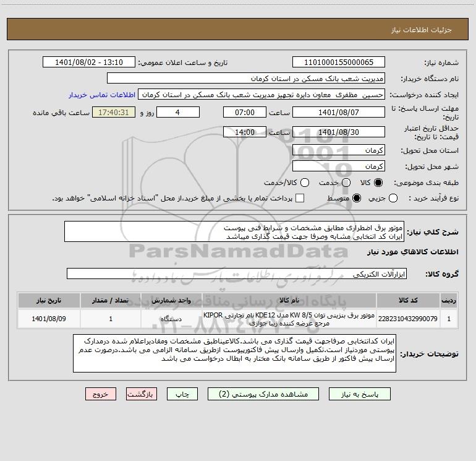Click the تعداد / مقدار column header
476x461 pixels.
tap(111, 300)
